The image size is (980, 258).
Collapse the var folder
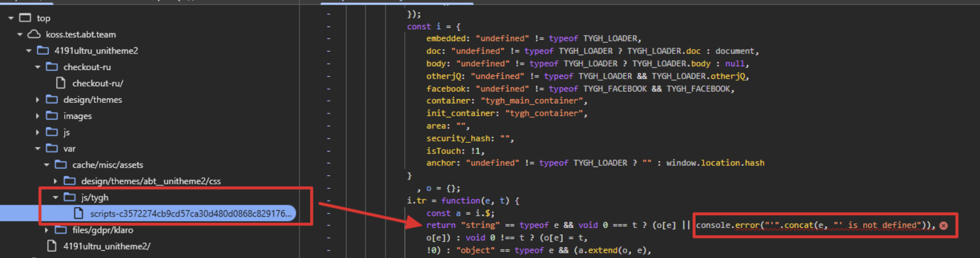[38, 149]
